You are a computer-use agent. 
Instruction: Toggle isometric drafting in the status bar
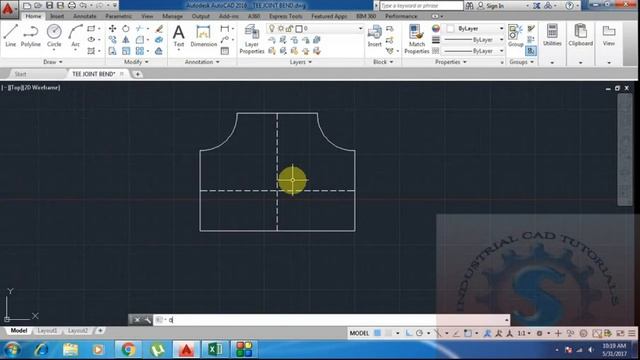[438, 333]
